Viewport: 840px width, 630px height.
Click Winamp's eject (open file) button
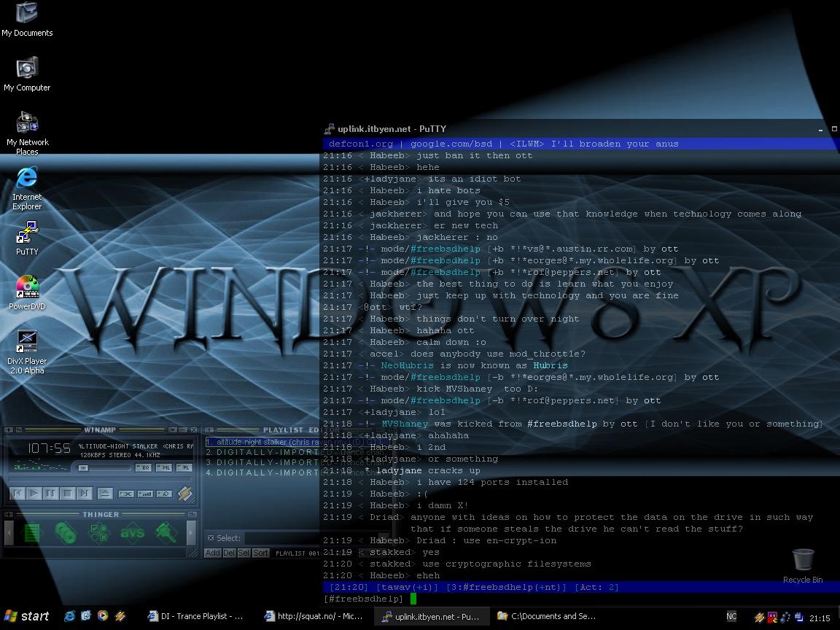tap(105, 494)
